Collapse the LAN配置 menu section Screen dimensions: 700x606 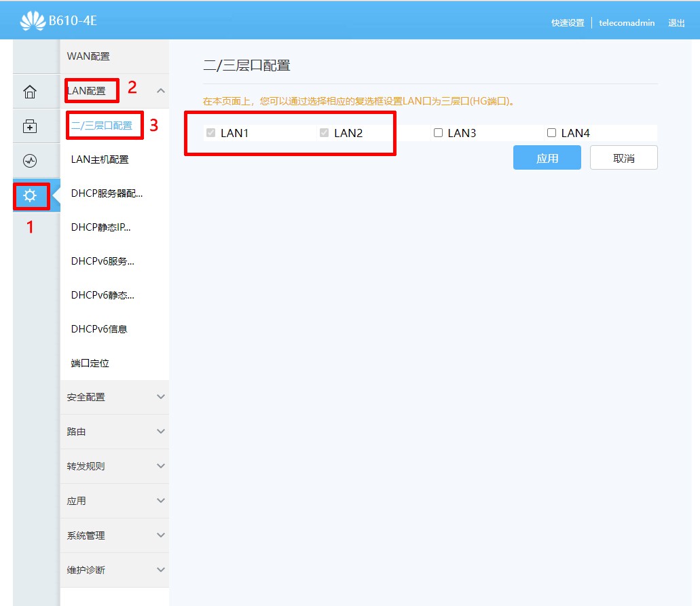coord(91,90)
